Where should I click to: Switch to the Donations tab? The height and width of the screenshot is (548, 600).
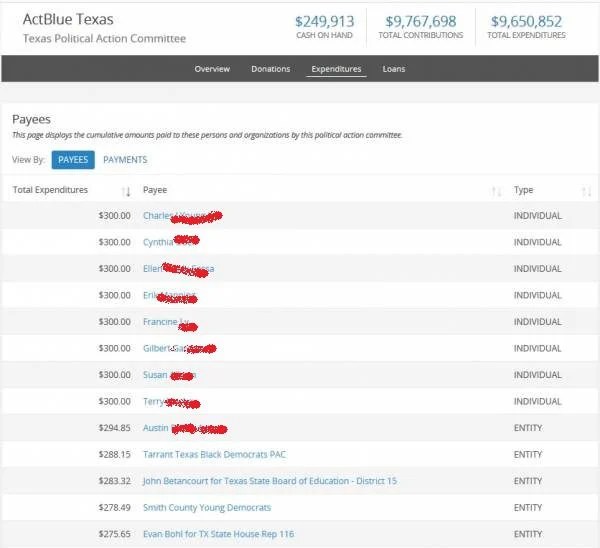point(270,69)
